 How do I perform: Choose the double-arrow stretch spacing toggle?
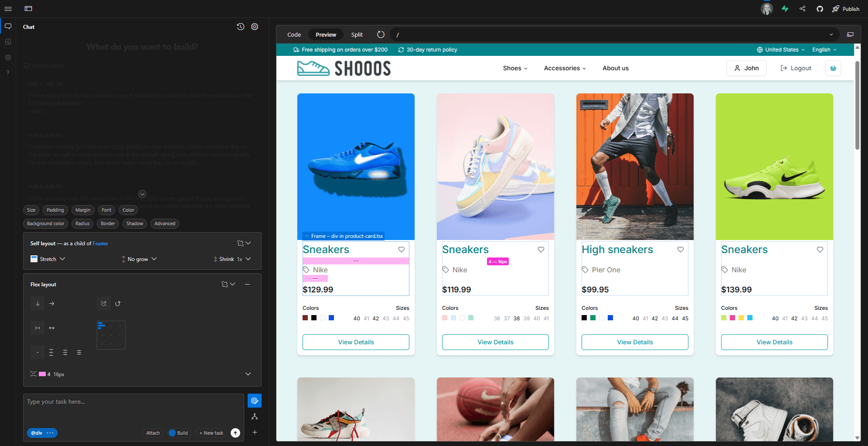point(52,328)
